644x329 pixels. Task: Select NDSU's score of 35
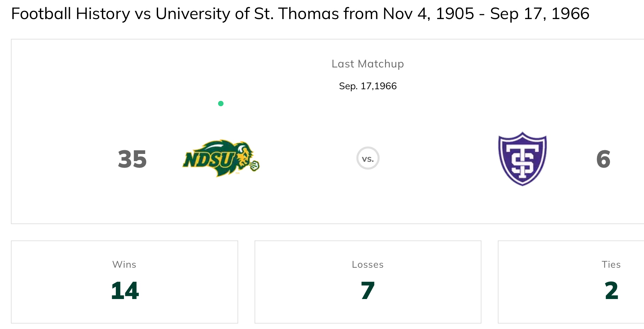(132, 159)
